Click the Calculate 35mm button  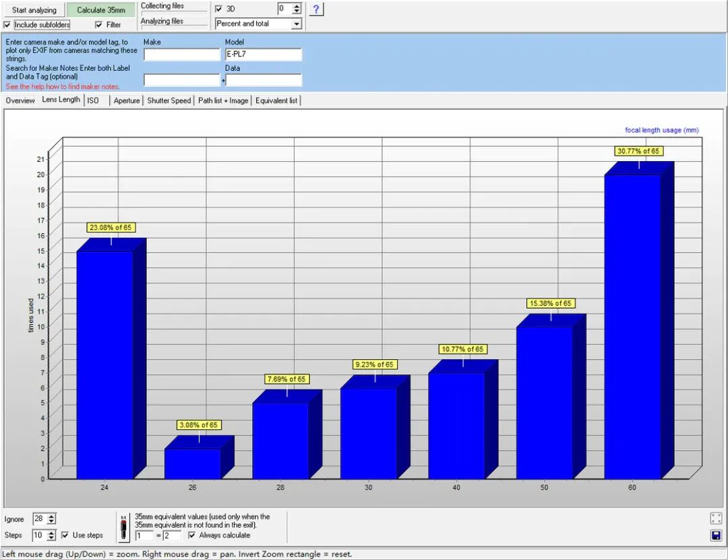pyautogui.click(x=101, y=9)
